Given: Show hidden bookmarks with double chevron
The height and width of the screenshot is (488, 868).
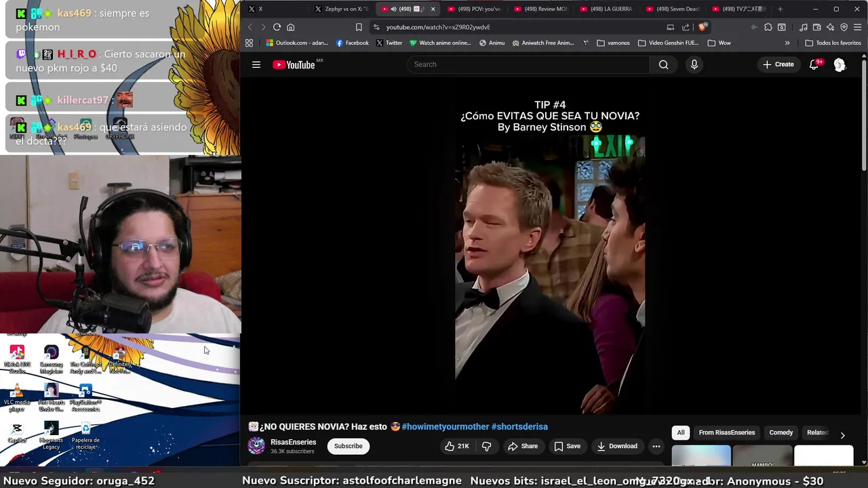Looking at the screenshot, I should point(787,43).
